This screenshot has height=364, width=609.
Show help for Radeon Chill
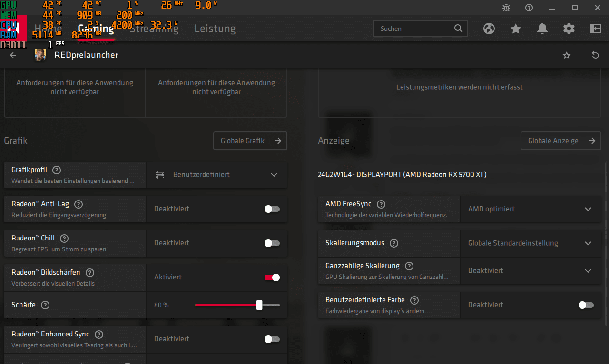(x=64, y=238)
